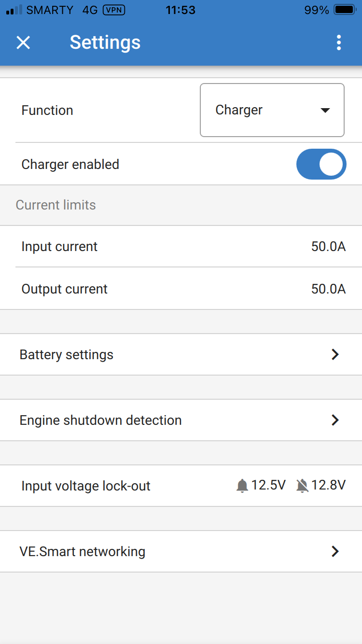Tap the Battery settings chevron arrow
Viewport: 362px width, 644px height.
[335, 354]
